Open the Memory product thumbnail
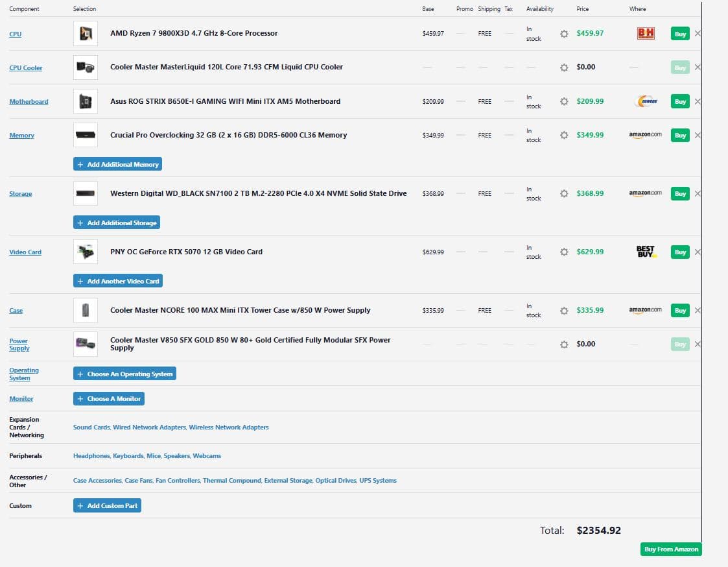Screen dimensions: 728x567 86,135
